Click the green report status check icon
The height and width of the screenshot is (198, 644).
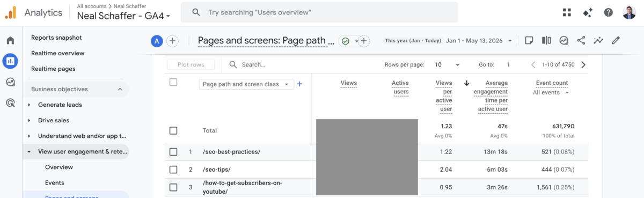[345, 41]
